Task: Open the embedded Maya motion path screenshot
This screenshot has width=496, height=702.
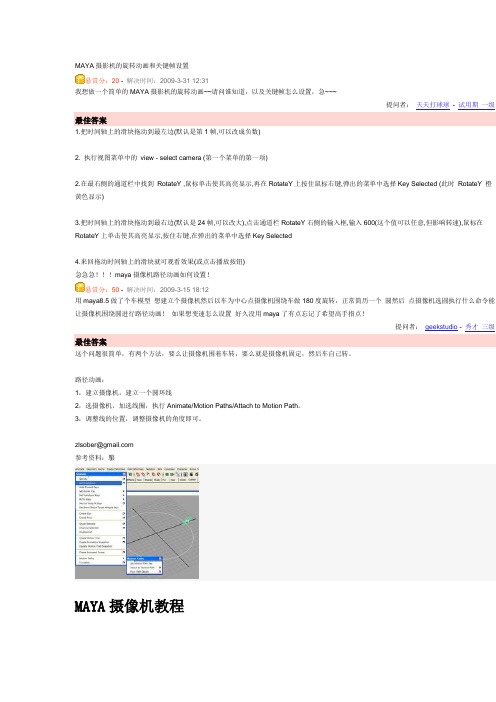Action: [137, 522]
